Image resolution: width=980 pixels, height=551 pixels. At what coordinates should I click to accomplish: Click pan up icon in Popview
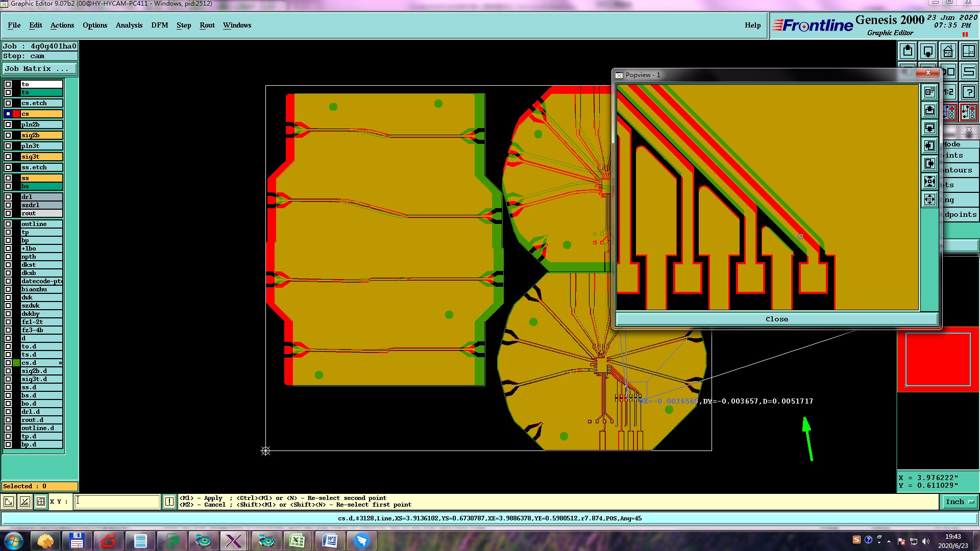(x=929, y=110)
